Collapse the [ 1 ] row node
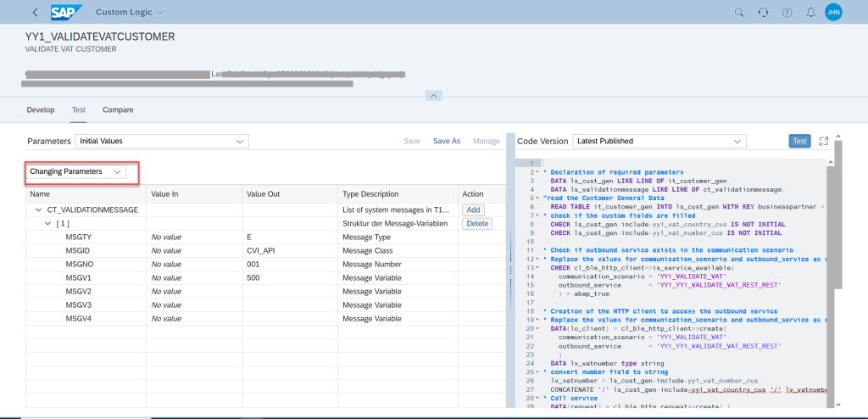This screenshot has height=419, width=868. coord(48,224)
